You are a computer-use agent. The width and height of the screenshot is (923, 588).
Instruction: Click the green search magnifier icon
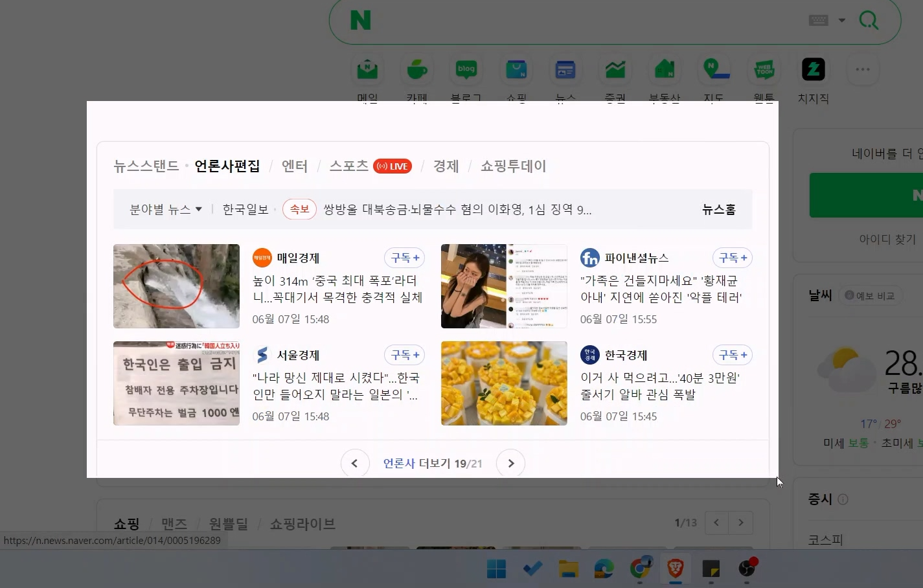point(869,20)
